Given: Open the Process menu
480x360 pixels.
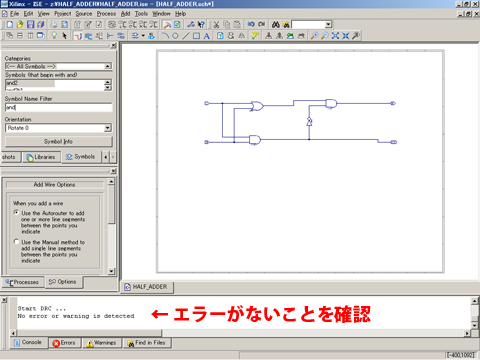Looking at the screenshot, I should [x=106, y=14].
